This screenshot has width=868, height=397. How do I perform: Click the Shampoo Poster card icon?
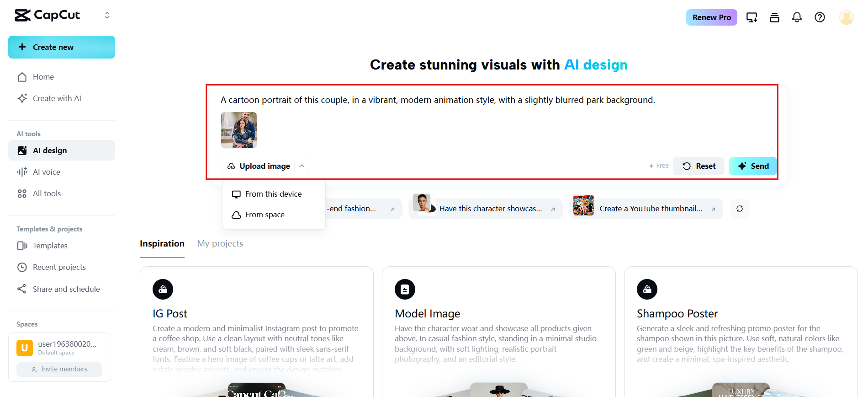point(647,289)
